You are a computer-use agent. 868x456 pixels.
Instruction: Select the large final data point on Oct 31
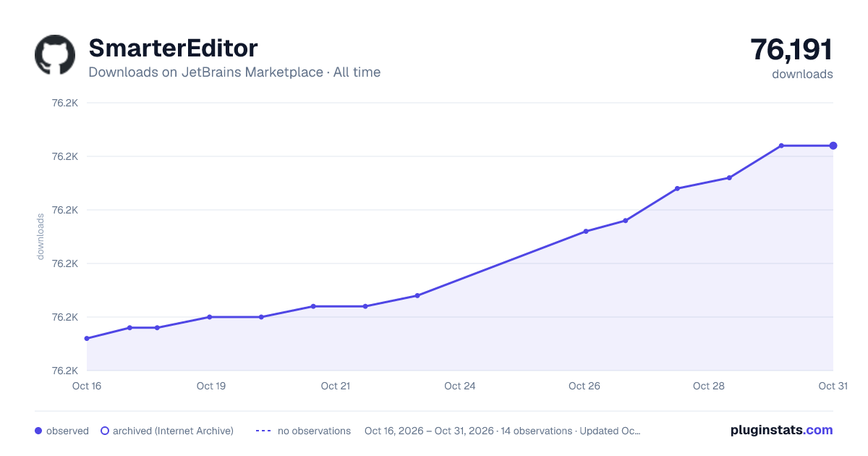pyautogui.click(x=833, y=145)
